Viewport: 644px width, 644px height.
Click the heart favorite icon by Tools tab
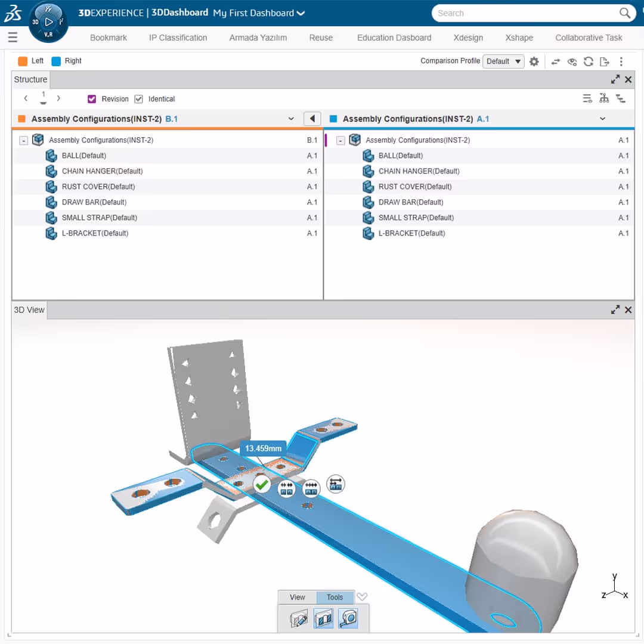[x=362, y=596]
